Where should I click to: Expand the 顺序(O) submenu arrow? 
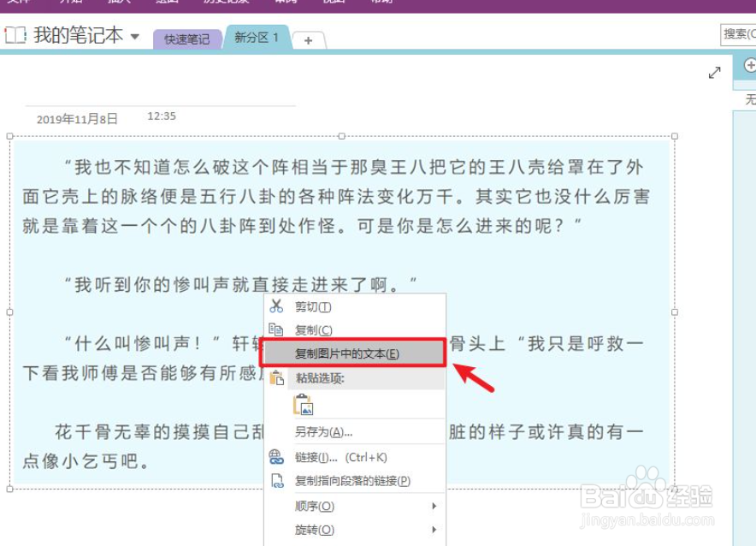click(436, 507)
